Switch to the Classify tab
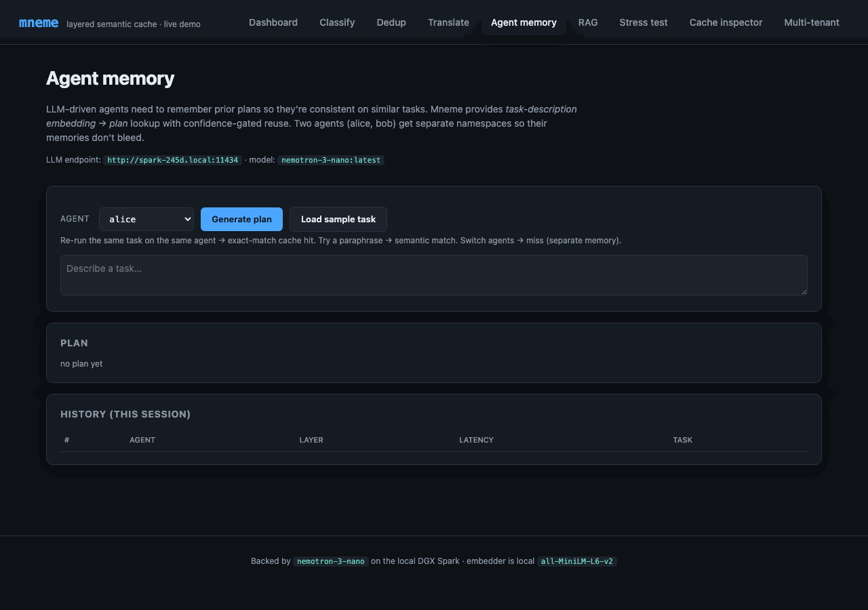The width and height of the screenshot is (868, 610). click(x=337, y=22)
